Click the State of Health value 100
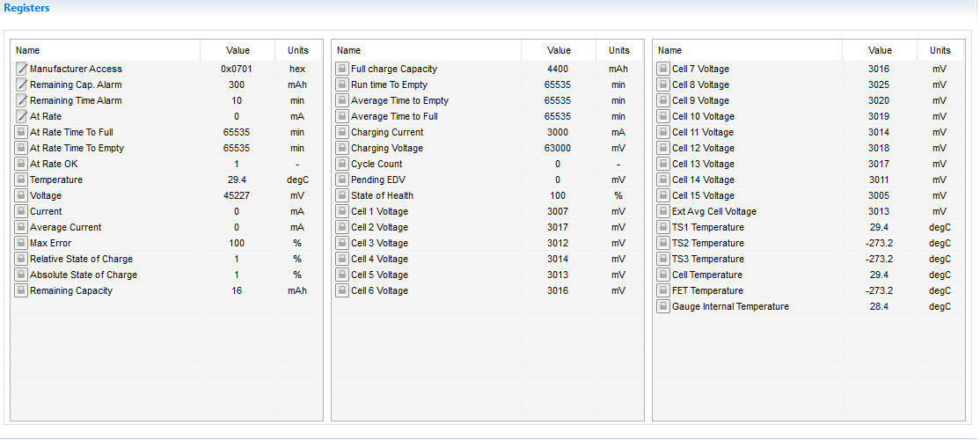The height and width of the screenshot is (440, 980). click(x=558, y=195)
